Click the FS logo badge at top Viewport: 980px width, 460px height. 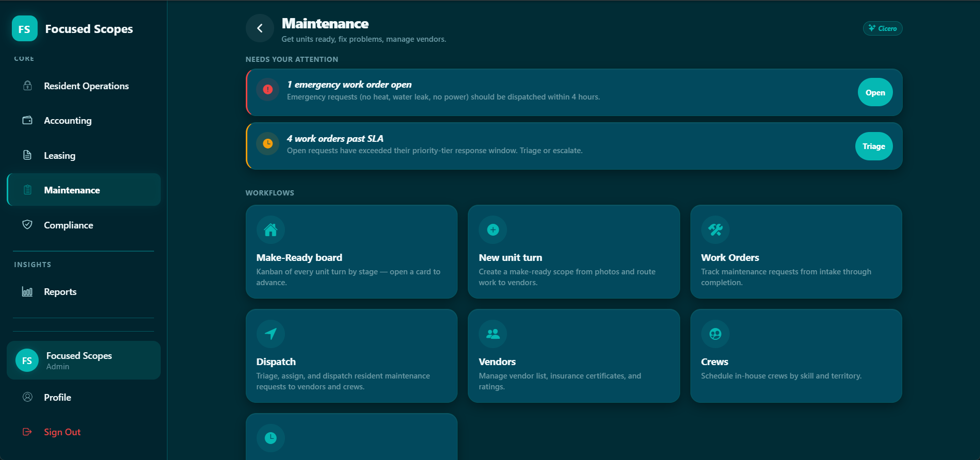[x=25, y=28]
